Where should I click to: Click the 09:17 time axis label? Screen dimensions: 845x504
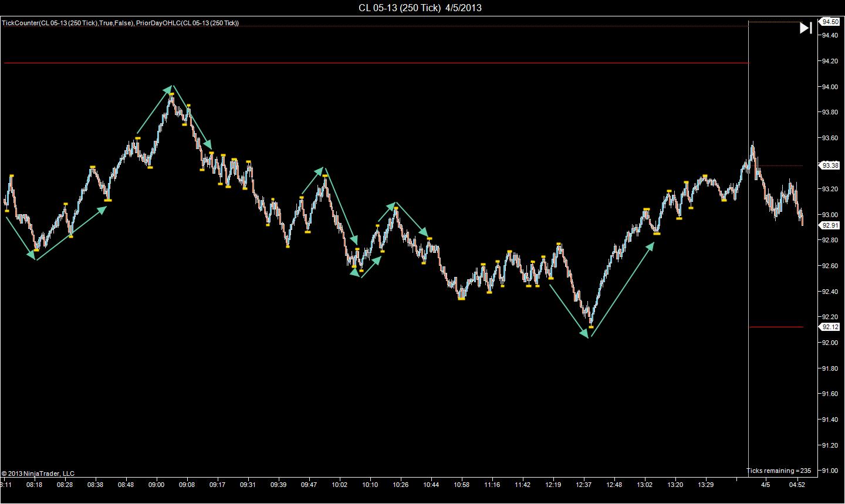(217, 485)
